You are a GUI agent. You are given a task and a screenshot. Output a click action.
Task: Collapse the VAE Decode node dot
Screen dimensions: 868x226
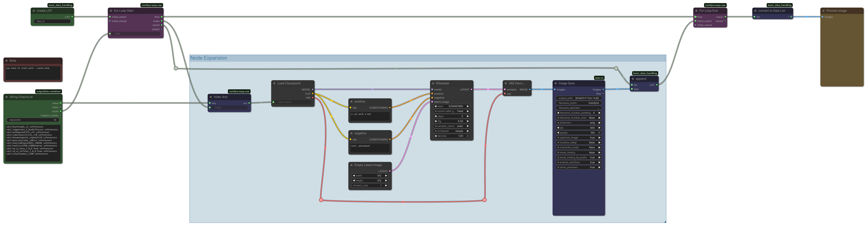coord(506,83)
